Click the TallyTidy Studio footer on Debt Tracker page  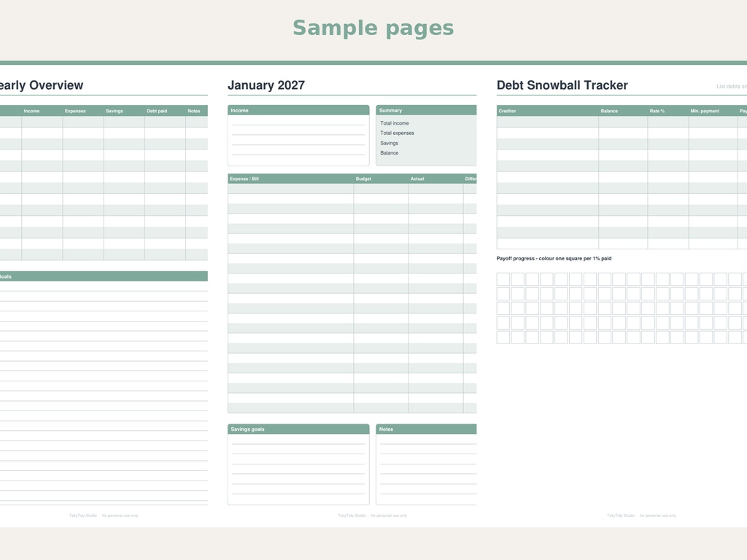click(641, 516)
